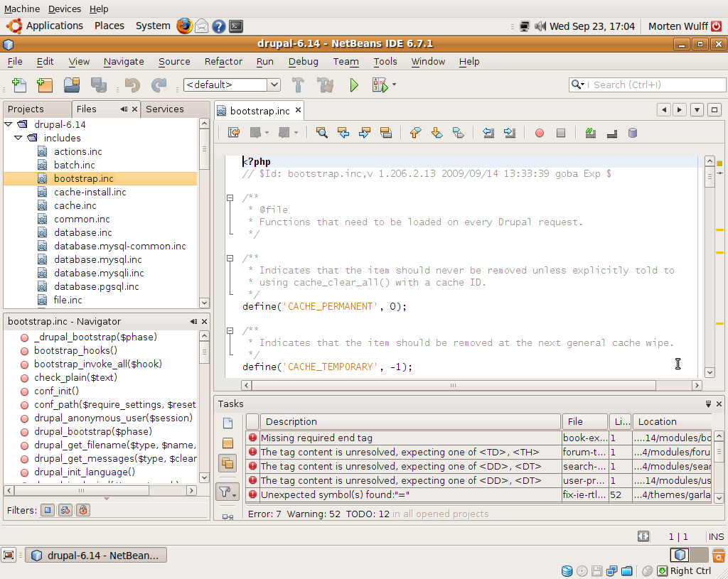
Task: Toggle Navigator show non-public members filter
Action: pyautogui.click(x=83, y=510)
